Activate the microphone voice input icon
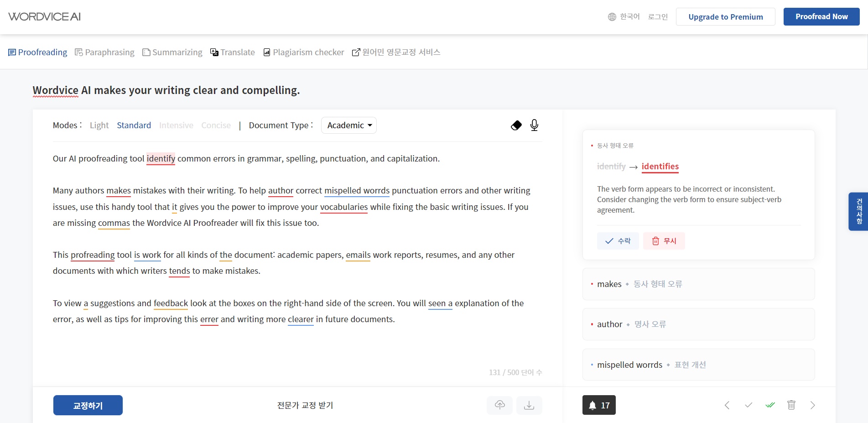 point(534,125)
